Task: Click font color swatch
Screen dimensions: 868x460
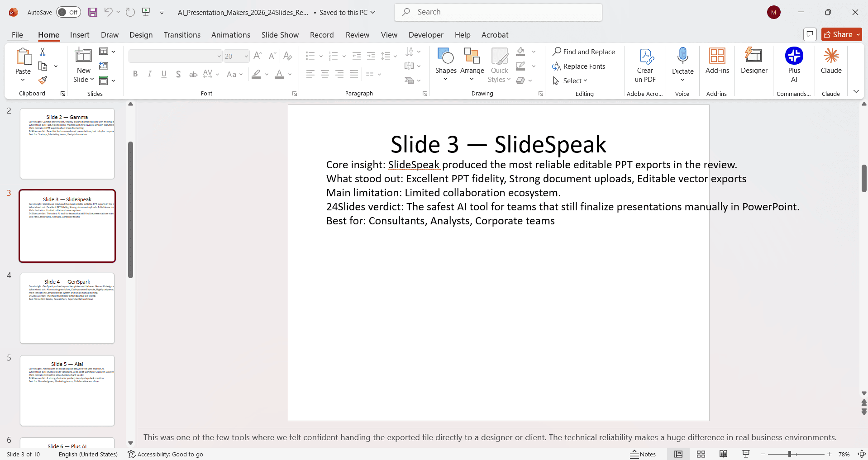Action: point(279,74)
